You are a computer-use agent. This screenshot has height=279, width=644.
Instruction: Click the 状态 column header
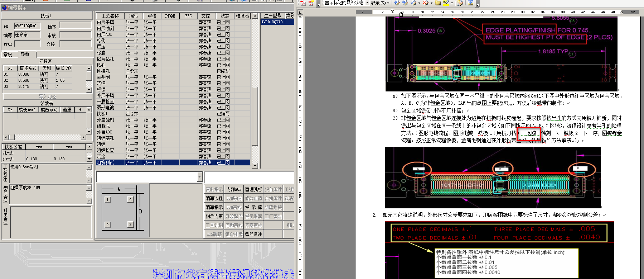(225, 16)
